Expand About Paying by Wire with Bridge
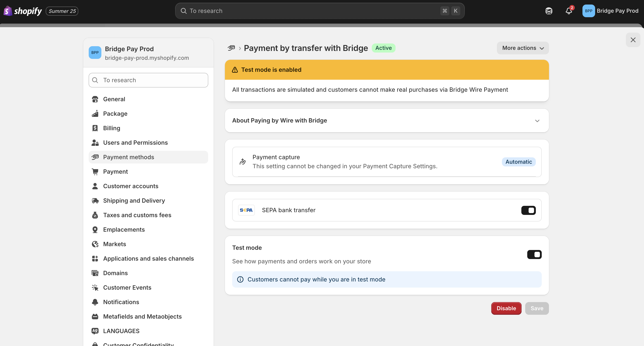 pos(387,121)
